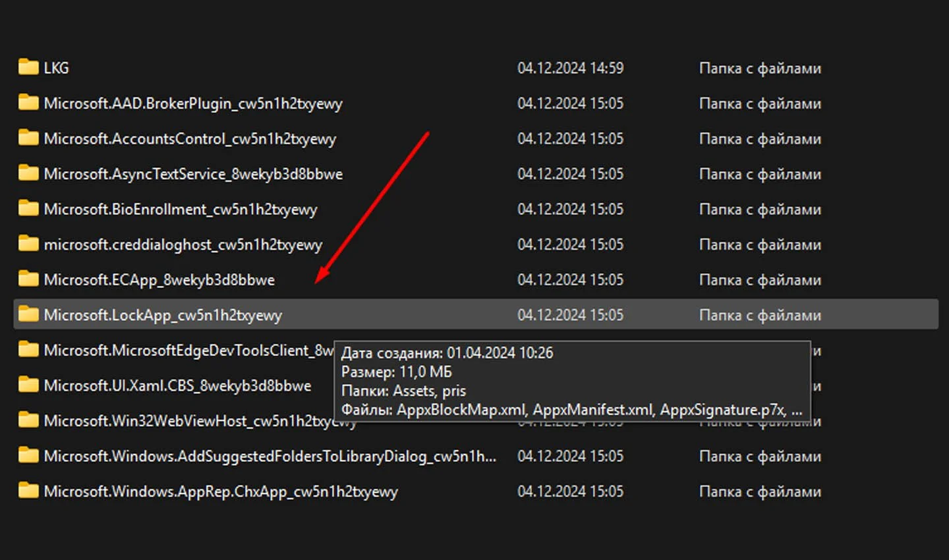
Task: Click 'Папка с файлами' in the Microsoft.AsyncTextService row
Action: 760,174
